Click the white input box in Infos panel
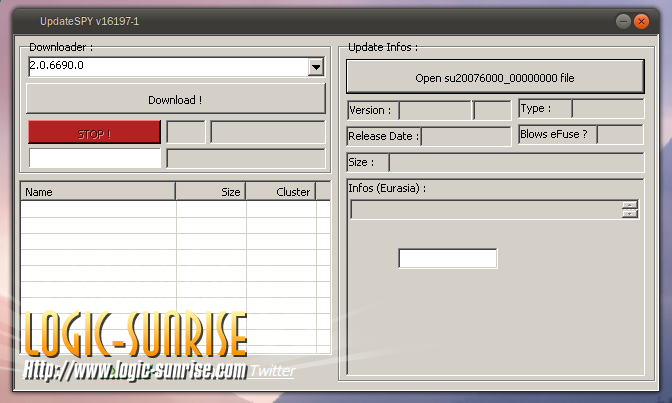The width and height of the screenshot is (672, 403). tap(447, 258)
